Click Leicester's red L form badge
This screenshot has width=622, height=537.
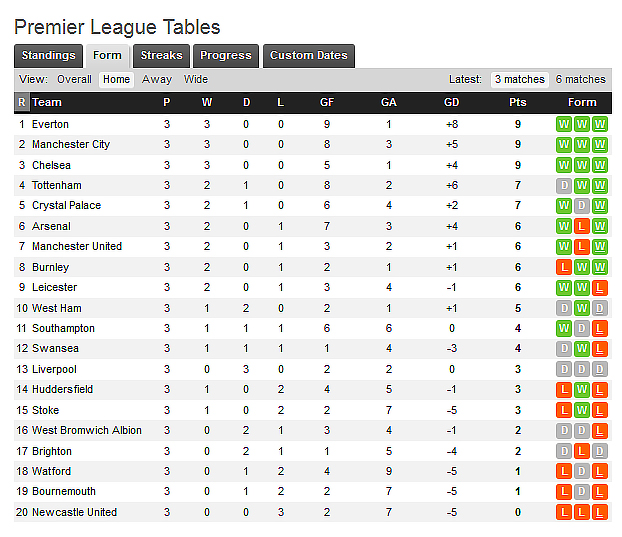(x=599, y=288)
